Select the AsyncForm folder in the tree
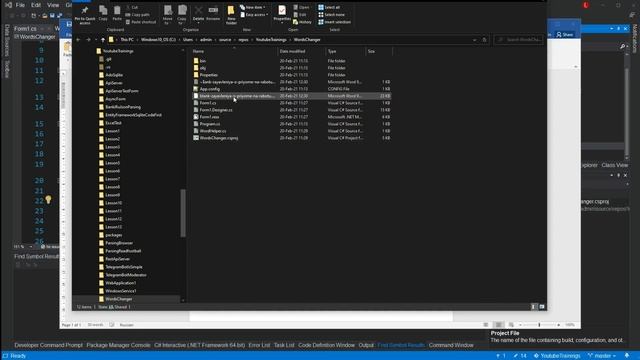Screen dimensions: 640x360 tap(112, 99)
